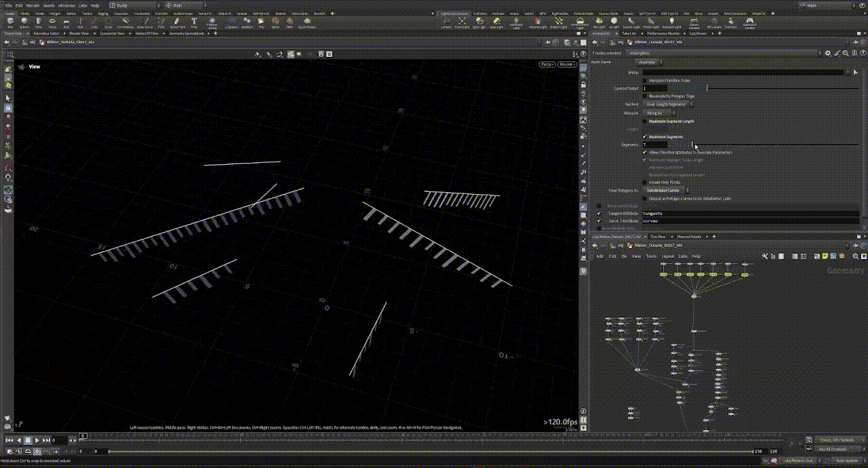Select the L-System shelf tool
The width and height of the screenshot is (868, 468).
[x=232, y=22]
